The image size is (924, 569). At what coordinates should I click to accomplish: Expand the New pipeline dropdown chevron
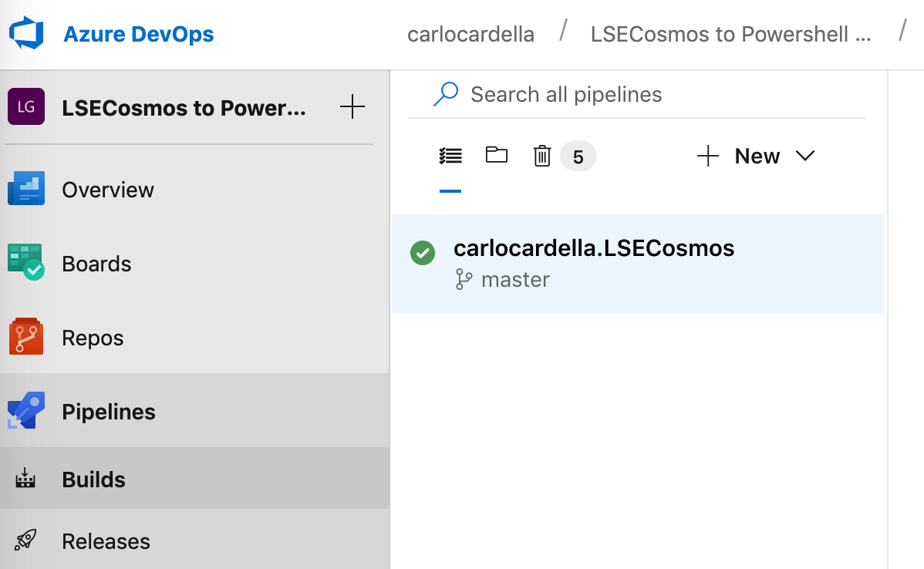tap(805, 155)
